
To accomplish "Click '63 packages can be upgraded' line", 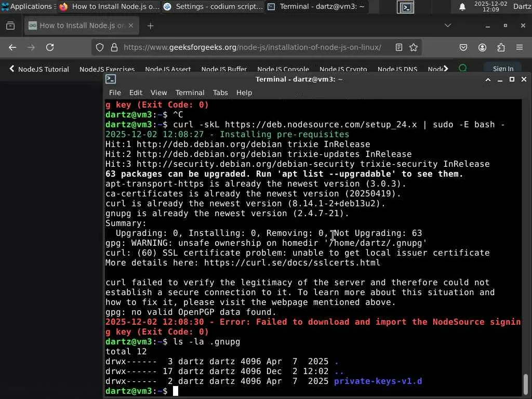I will coord(284,174).
